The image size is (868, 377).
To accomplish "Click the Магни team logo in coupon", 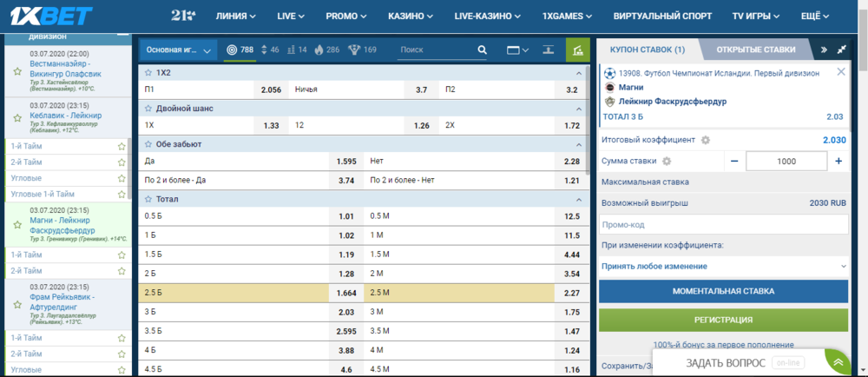I will [x=609, y=87].
